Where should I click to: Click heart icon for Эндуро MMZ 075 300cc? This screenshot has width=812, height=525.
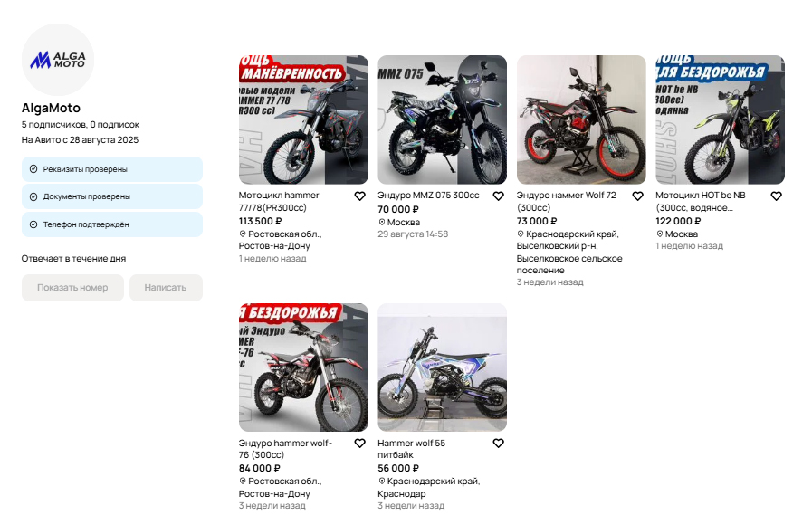pos(498,196)
